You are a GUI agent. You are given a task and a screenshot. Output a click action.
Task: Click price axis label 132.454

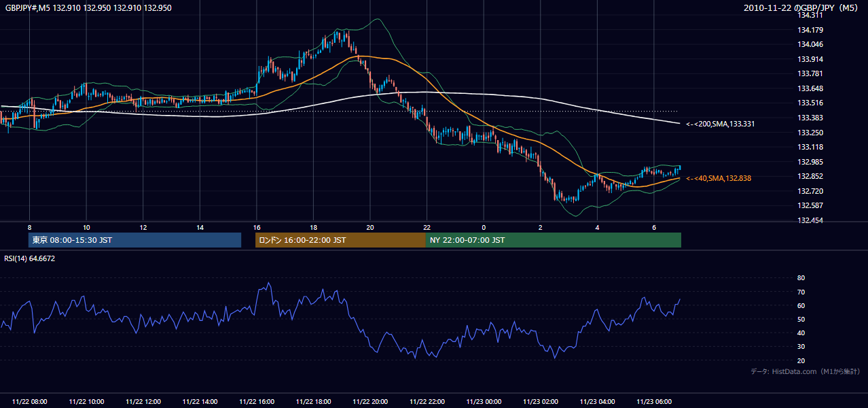click(x=811, y=220)
